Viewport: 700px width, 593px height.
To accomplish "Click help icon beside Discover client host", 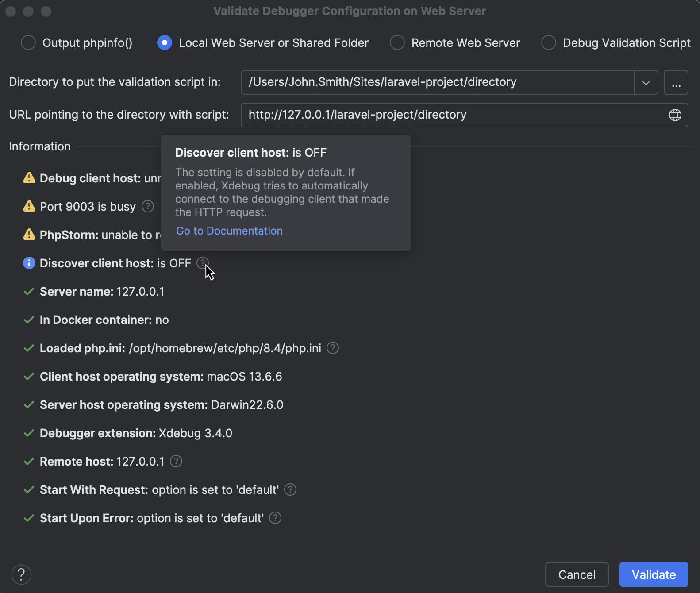I will coord(202,263).
